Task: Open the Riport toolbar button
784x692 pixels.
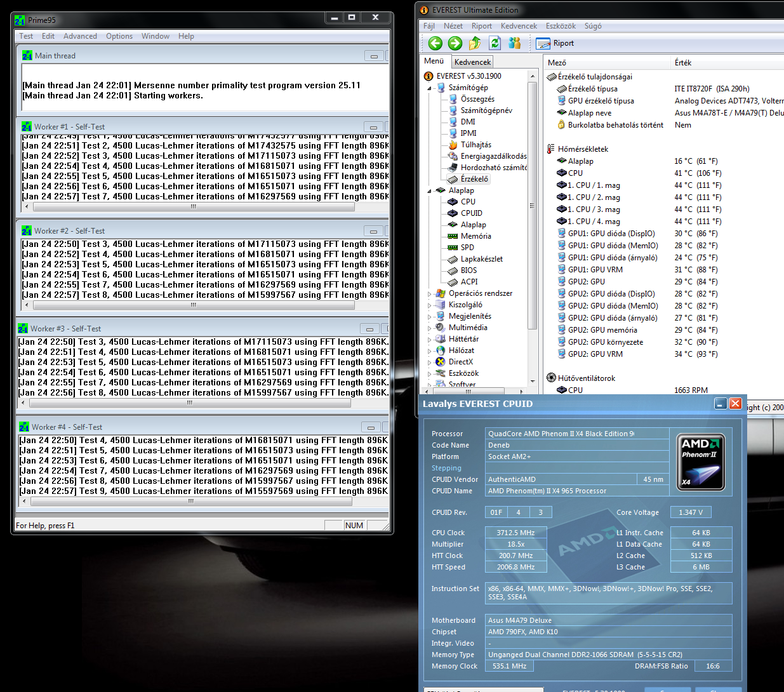Action: point(555,43)
